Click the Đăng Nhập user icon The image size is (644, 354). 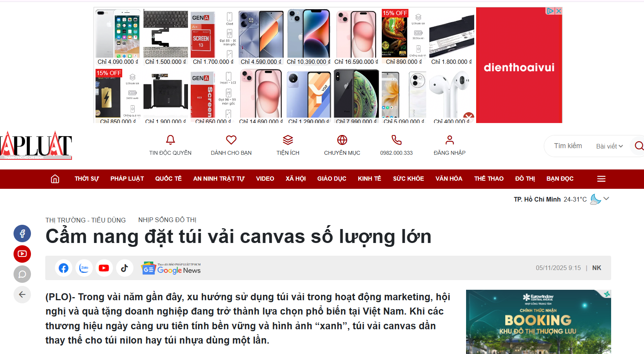click(449, 140)
